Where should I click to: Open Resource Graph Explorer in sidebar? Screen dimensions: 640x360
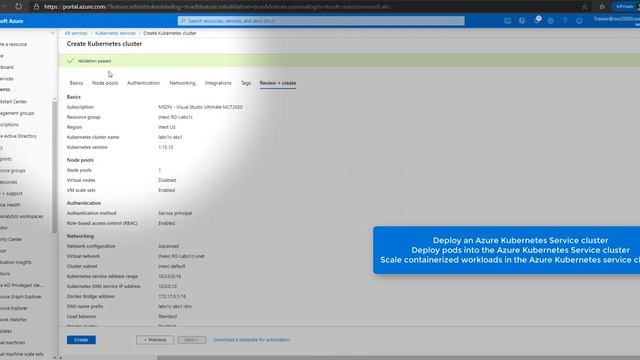[x=21, y=297]
